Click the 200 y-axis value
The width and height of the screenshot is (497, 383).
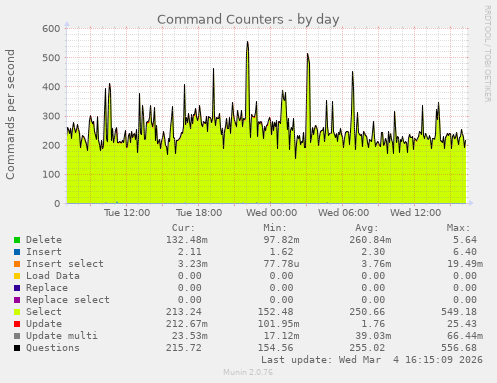point(51,145)
